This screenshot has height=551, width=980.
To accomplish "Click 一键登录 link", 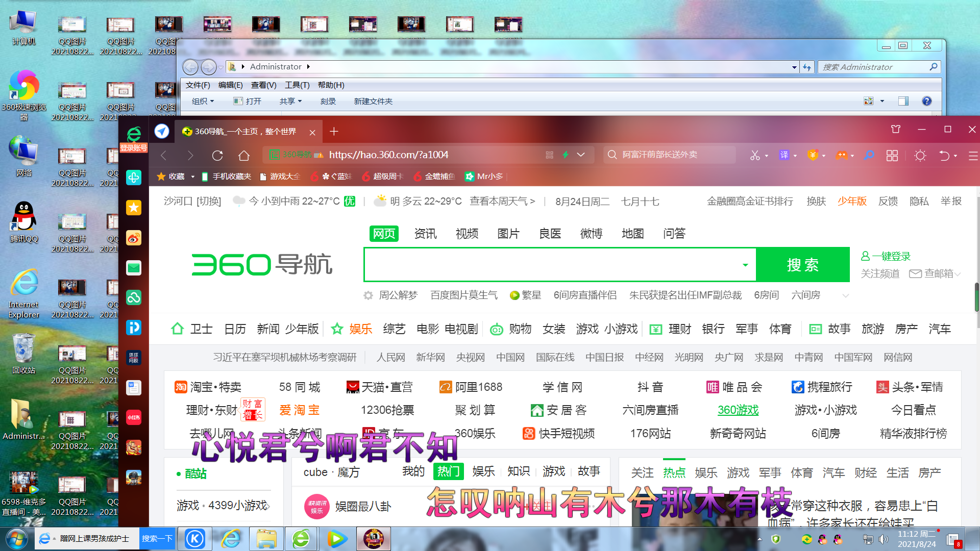I will pyautogui.click(x=886, y=257).
